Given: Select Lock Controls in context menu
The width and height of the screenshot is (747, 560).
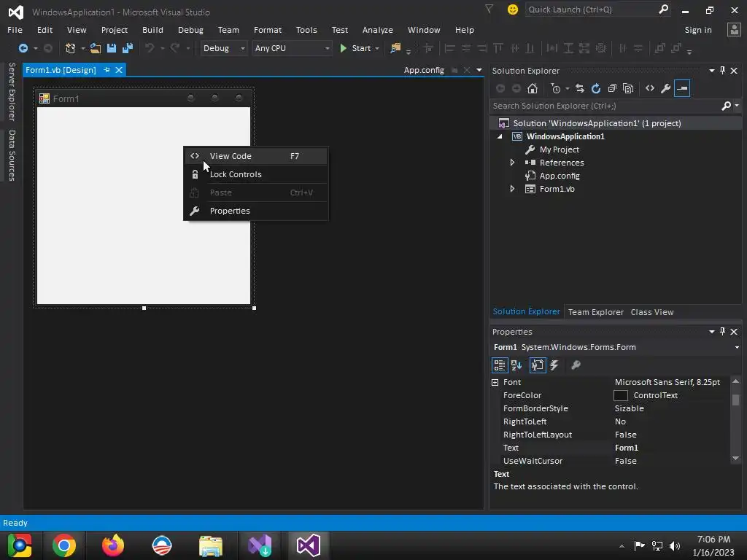Looking at the screenshot, I should click(256, 174).
